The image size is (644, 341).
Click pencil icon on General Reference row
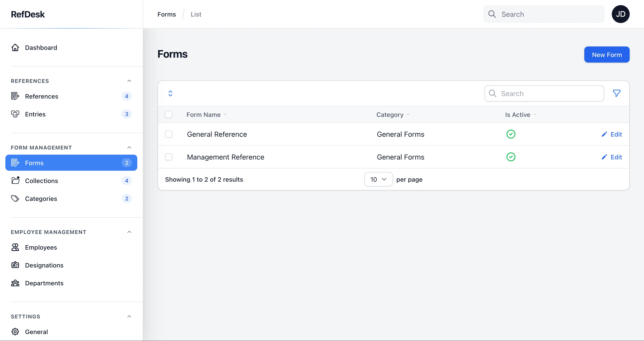(x=604, y=134)
